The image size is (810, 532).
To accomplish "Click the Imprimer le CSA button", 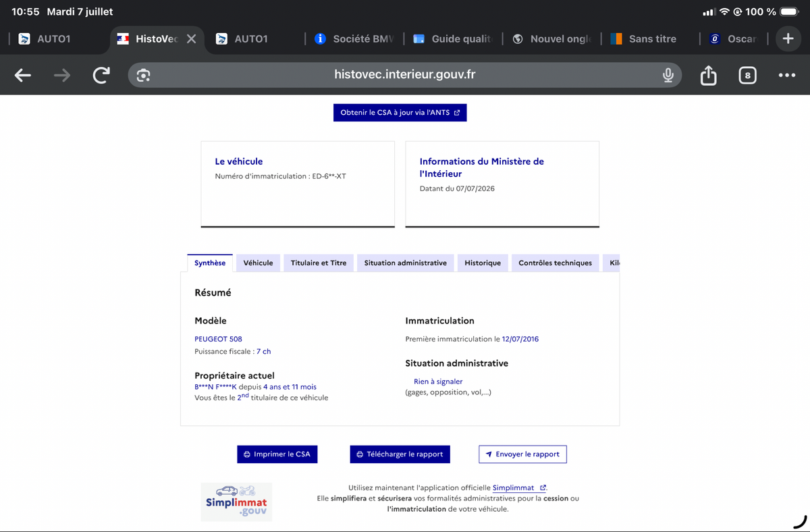I will [x=277, y=454].
